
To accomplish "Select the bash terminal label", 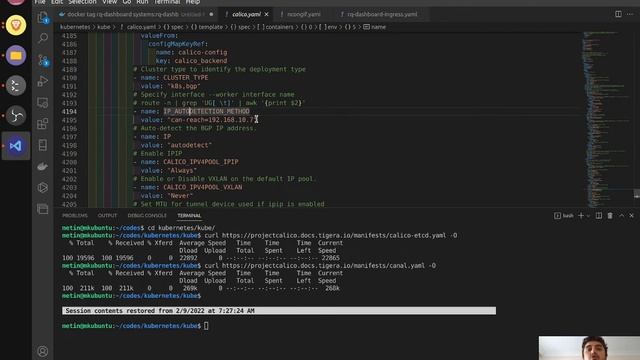I will 564,216.
